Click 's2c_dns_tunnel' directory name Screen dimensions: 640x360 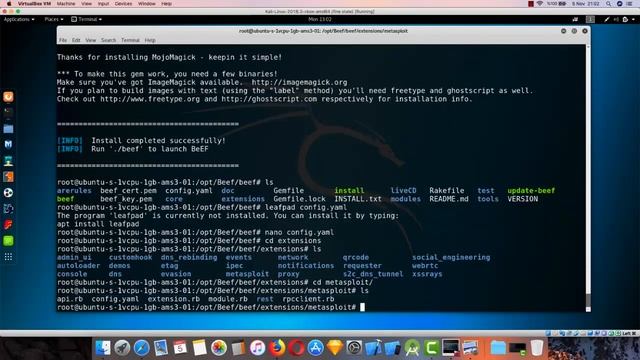coord(373,274)
